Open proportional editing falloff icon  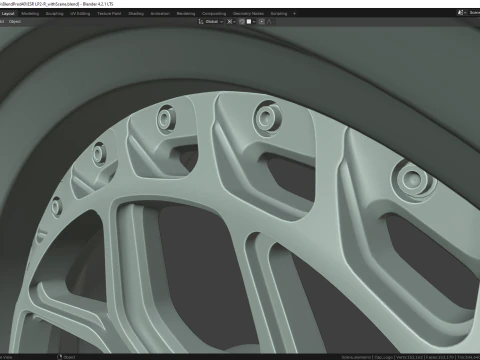[269, 22]
